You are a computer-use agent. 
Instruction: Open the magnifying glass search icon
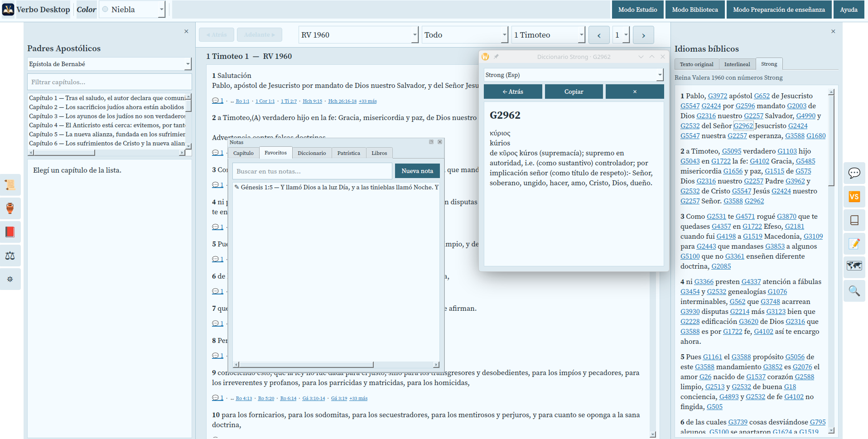pyautogui.click(x=854, y=291)
